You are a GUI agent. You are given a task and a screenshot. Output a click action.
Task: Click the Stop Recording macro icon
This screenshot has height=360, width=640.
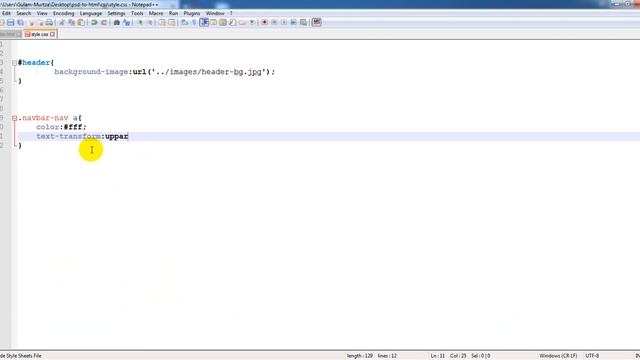click(274, 22)
